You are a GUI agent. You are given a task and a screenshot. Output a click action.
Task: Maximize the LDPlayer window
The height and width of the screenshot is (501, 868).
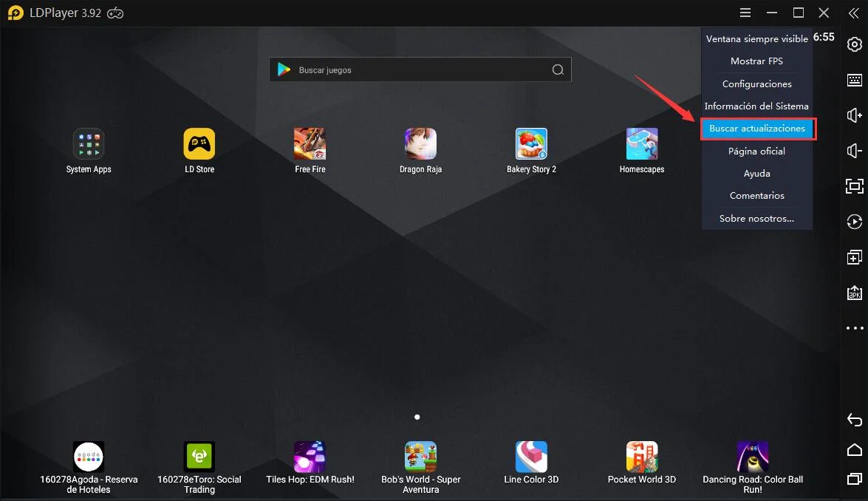pyautogui.click(x=798, y=13)
